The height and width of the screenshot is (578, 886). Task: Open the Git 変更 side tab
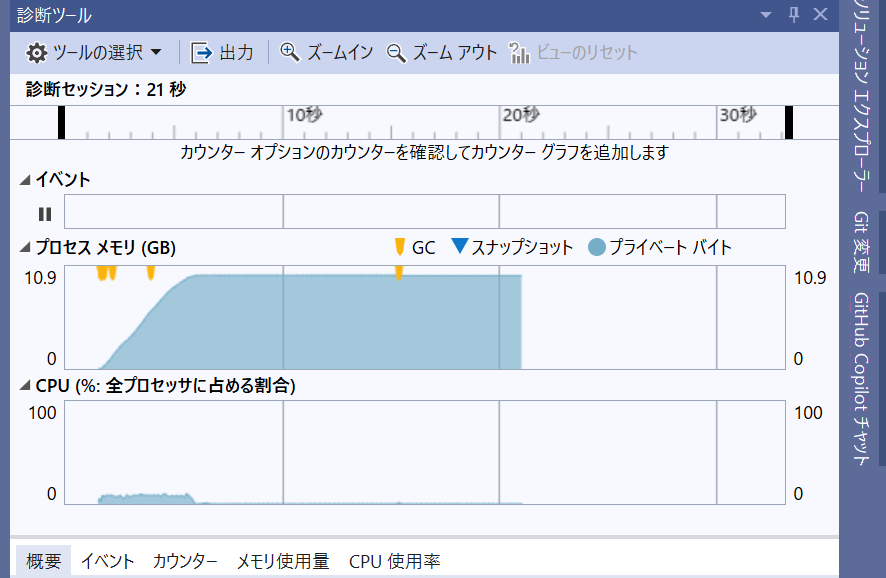860,241
